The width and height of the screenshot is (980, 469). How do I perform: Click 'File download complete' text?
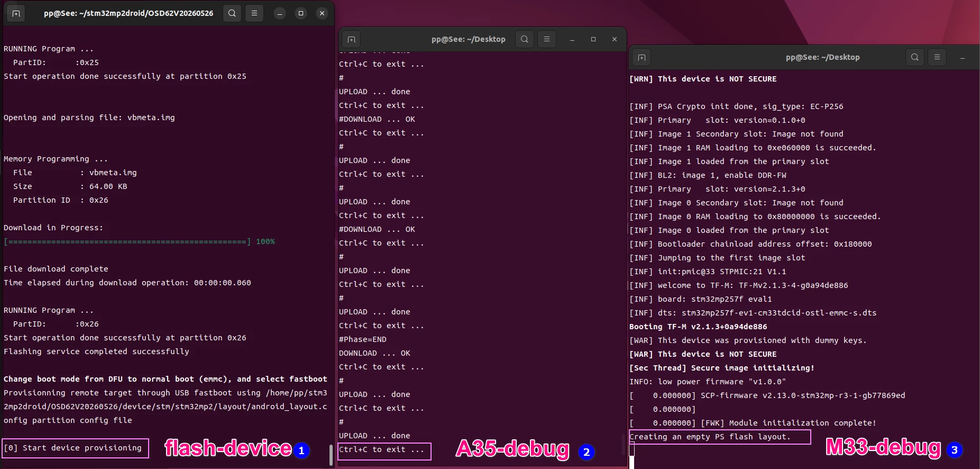tap(56, 269)
